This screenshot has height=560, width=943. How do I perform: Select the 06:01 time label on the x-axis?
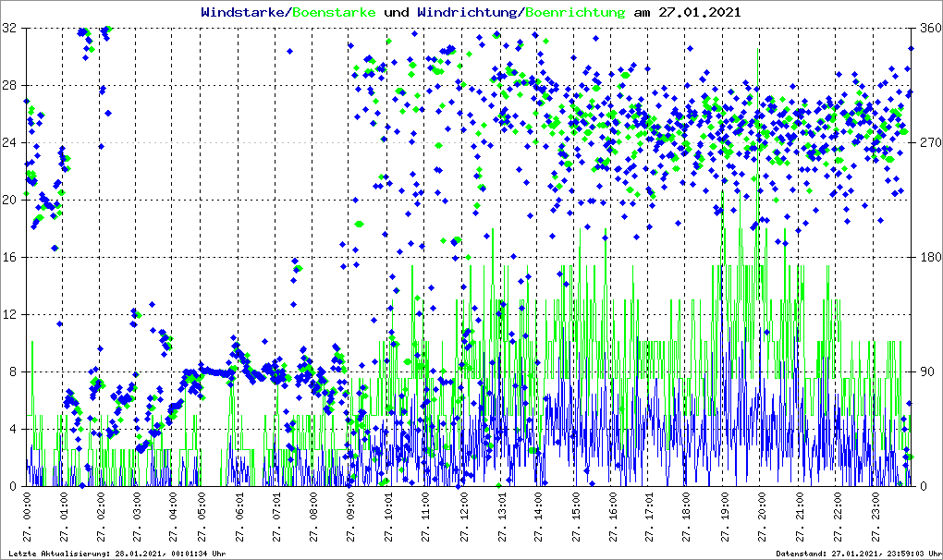(x=240, y=517)
